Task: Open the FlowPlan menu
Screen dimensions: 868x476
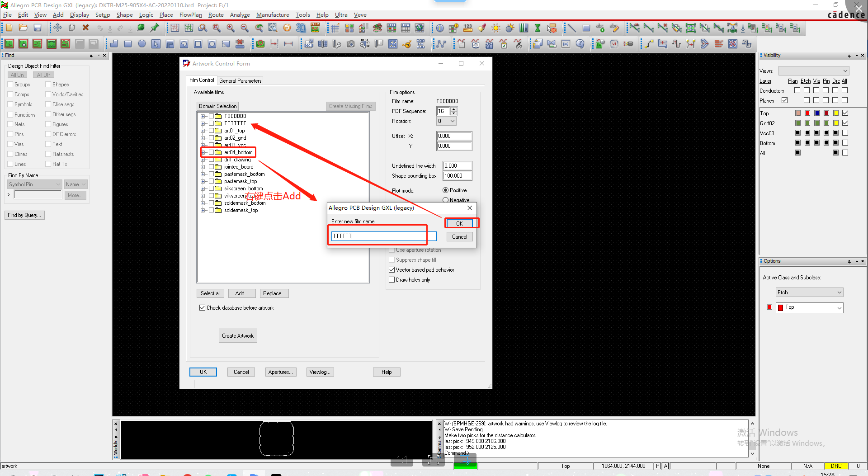Action: 190,15
